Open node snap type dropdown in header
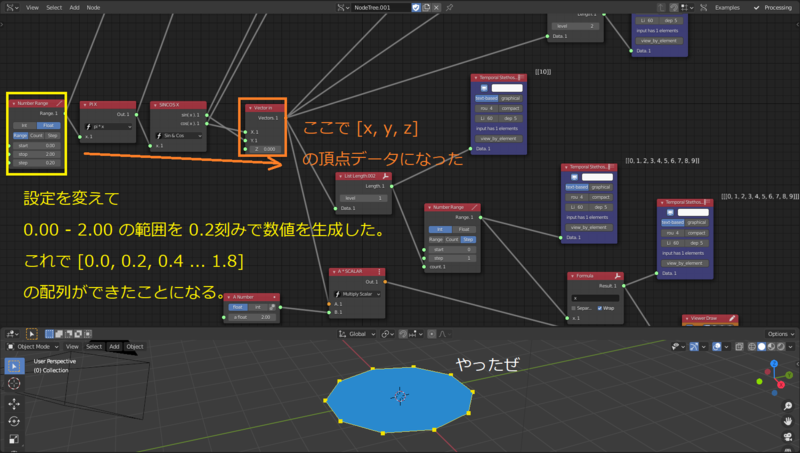The width and height of the screenshot is (800, 453). pyautogui.click(x=686, y=8)
